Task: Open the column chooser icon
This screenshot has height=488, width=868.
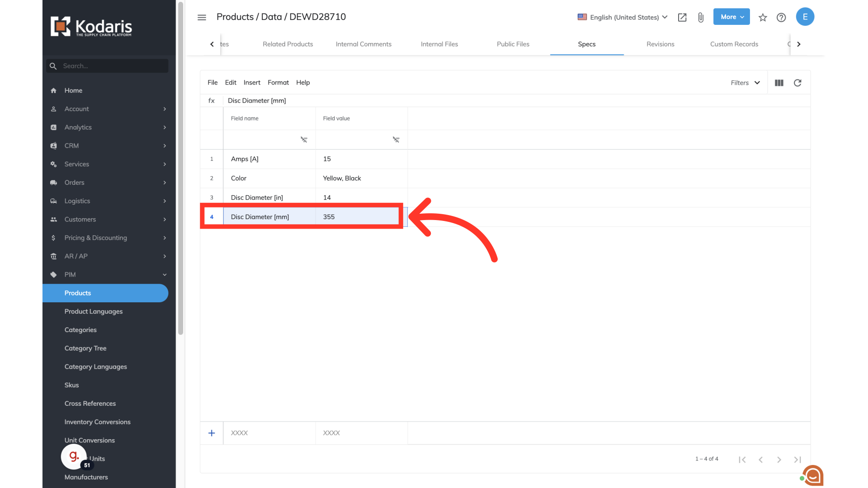Action: coord(779,83)
